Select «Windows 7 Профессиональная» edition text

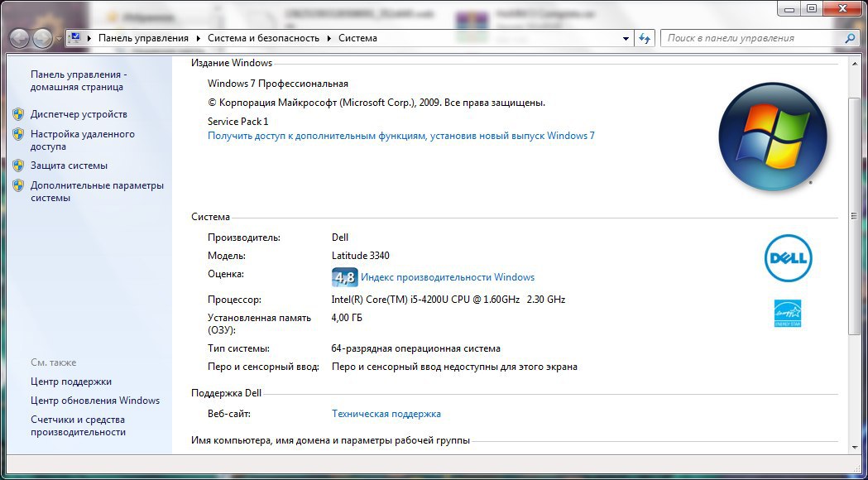point(278,84)
